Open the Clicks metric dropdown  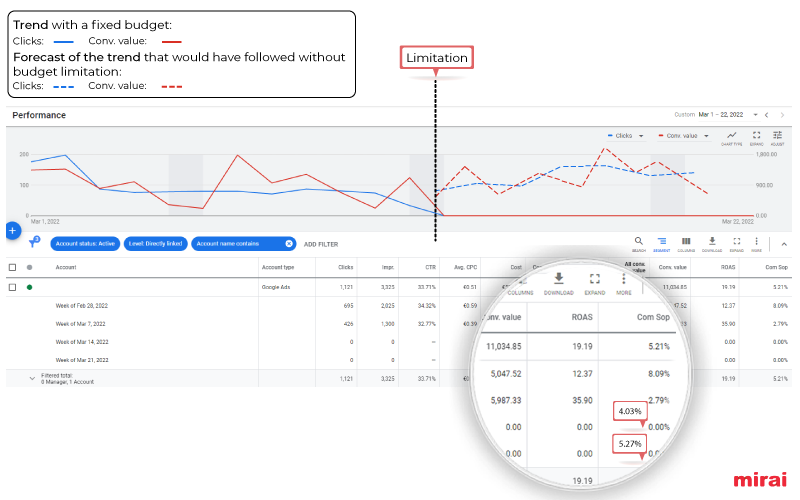pyautogui.click(x=626, y=136)
